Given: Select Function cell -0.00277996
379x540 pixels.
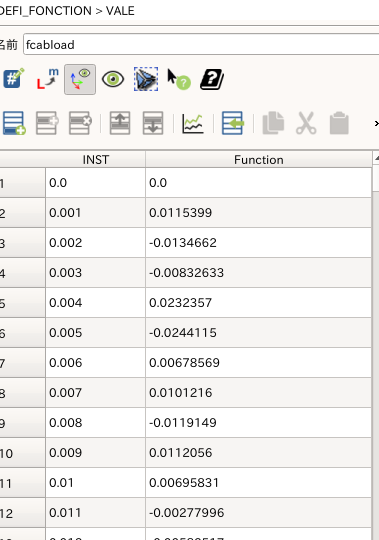Looking at the screenshot, I should [259, 512].
